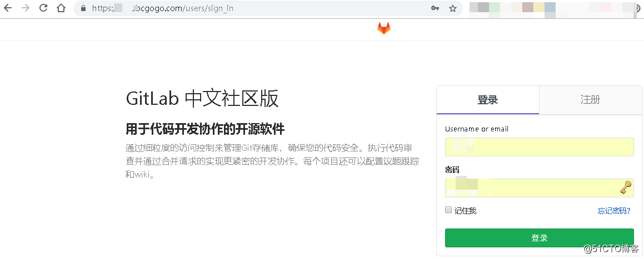Open the 忘记密码? link

[x=614, y=211]
